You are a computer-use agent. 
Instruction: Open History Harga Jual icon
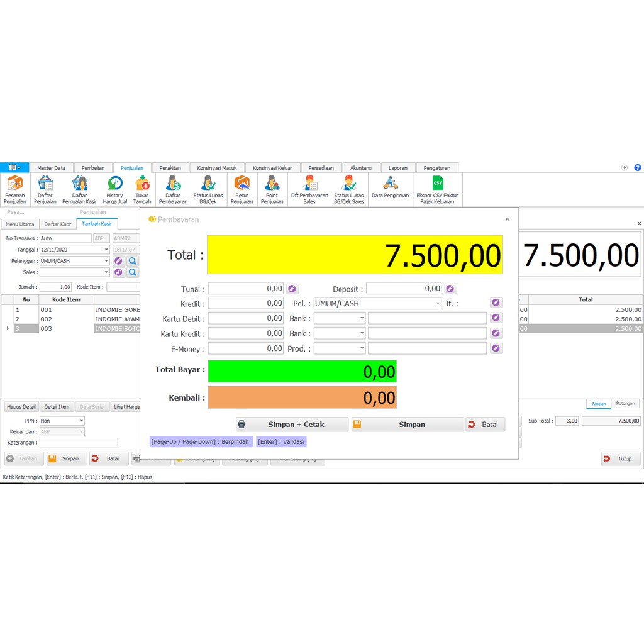click(115, 189)
